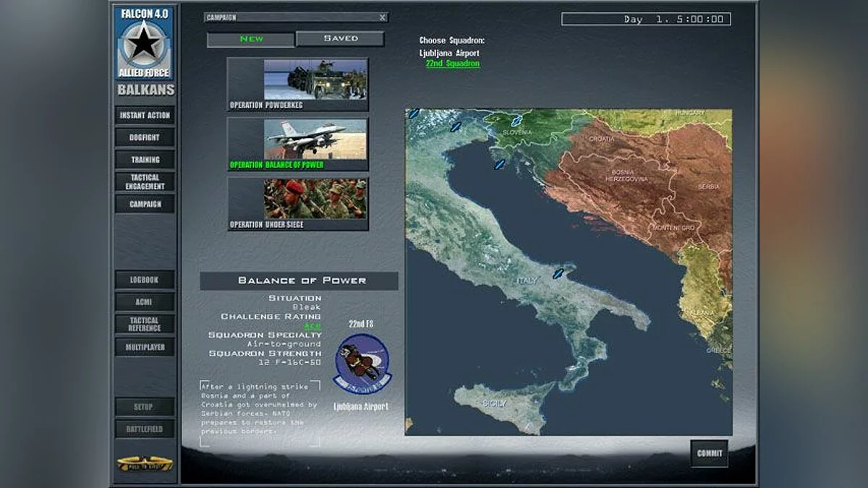Screen dimensions: 868x488
Task: Open the Tactical Reference
Action: pos(145,324)
